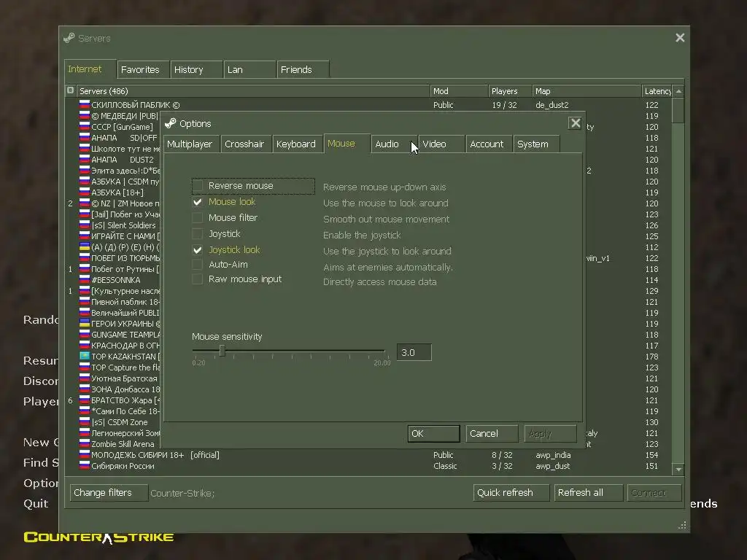747x560 pixels.
Task: Click Quick refresh button
Action: pyautogui.click(x=511, y=492)
